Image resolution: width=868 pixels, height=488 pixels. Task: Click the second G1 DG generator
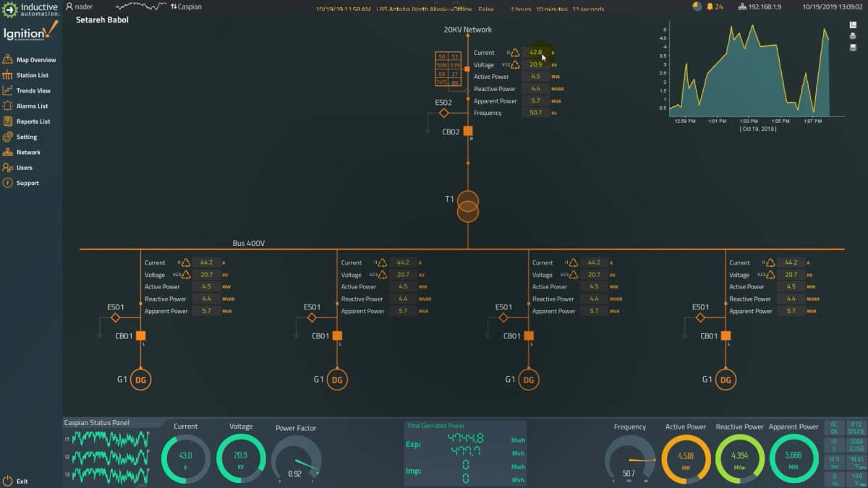[337, 380]
